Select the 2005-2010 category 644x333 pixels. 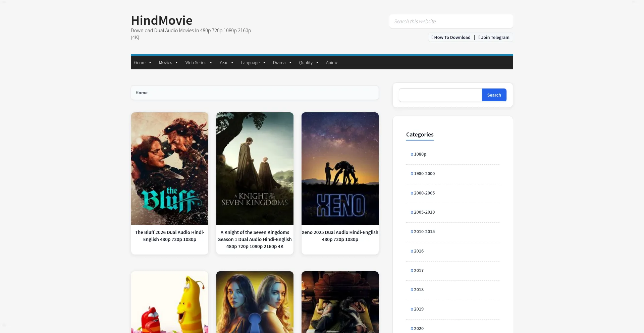[x=424, y=212]
